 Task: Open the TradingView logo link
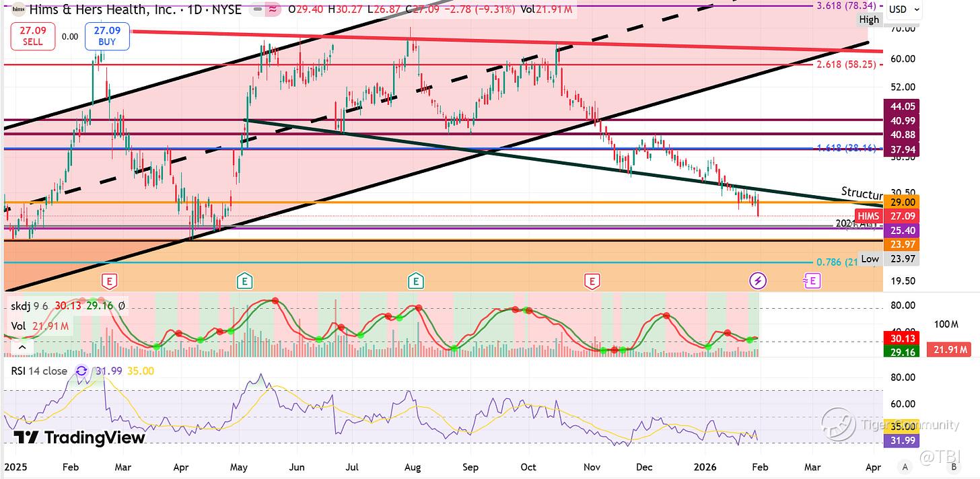coord(79,437)
